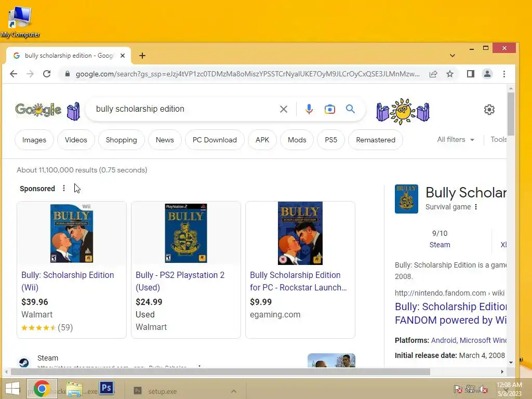Screen dimensions: 532x399
Task: Open My Computer desktop shortcut
Action: (20, 22)
